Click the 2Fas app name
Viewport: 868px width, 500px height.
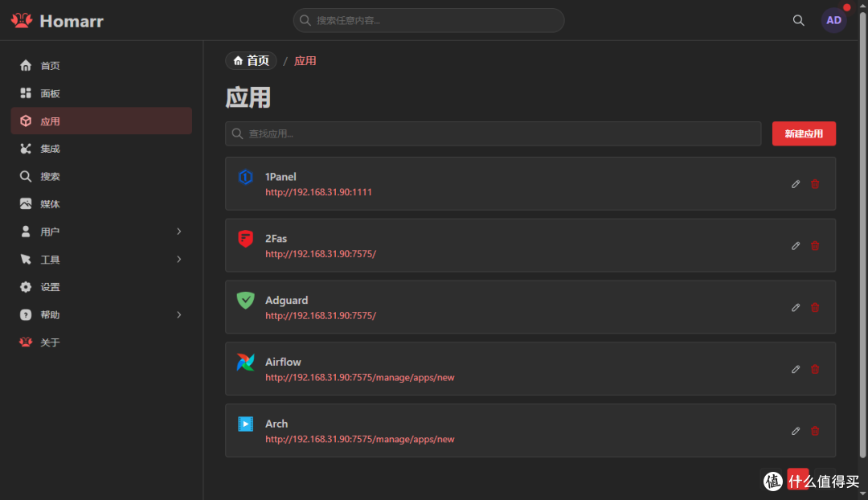point(276,238)
